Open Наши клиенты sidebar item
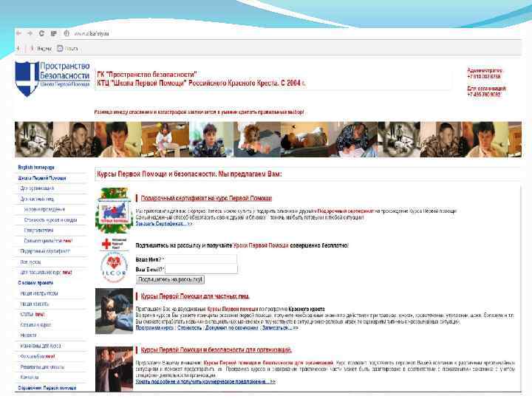Screen dimensions: 532x399 tap(34, 304)
